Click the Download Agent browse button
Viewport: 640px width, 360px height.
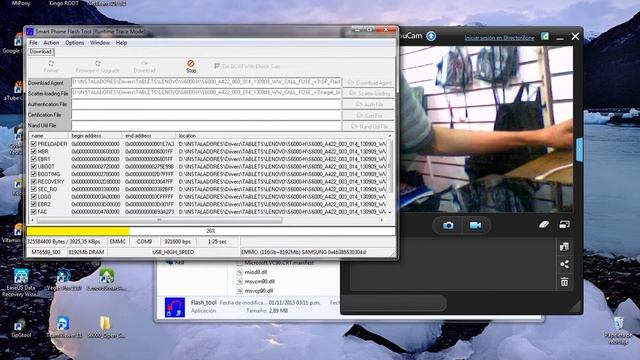369,83
